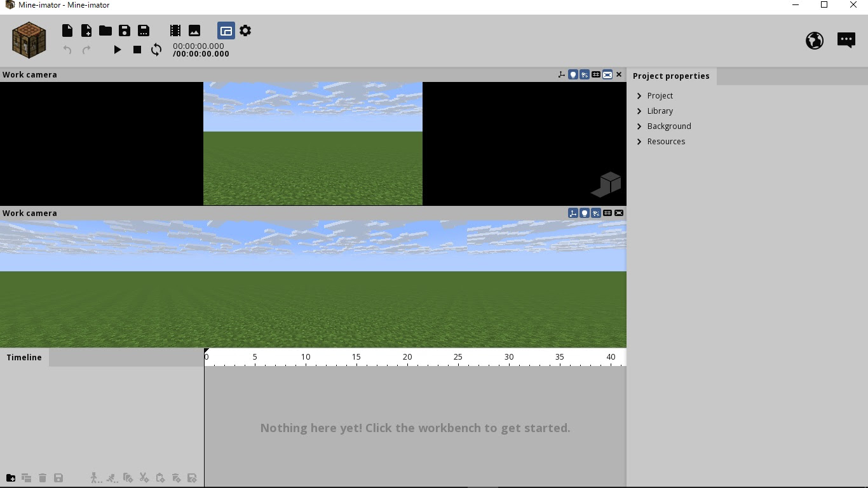Image resolution: width=868 pixels, height=488 pixels.
Task: Expand the Resources section
Action: (639, 142)
